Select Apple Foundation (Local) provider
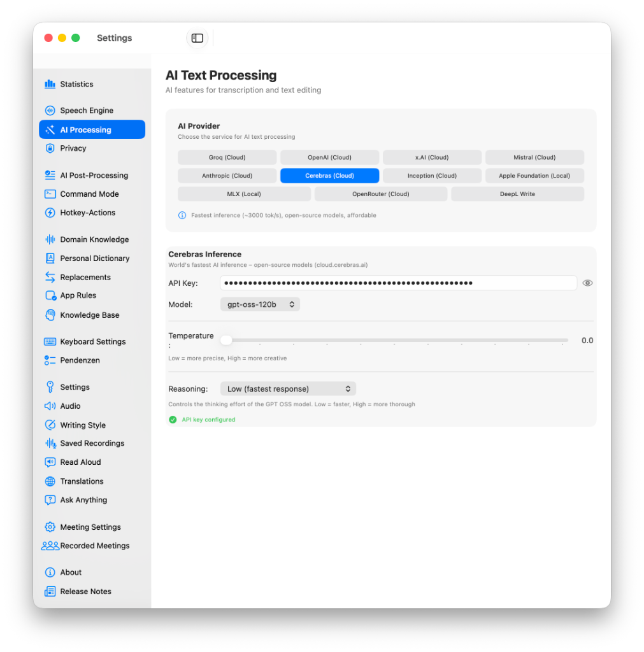 pos(534,176)
